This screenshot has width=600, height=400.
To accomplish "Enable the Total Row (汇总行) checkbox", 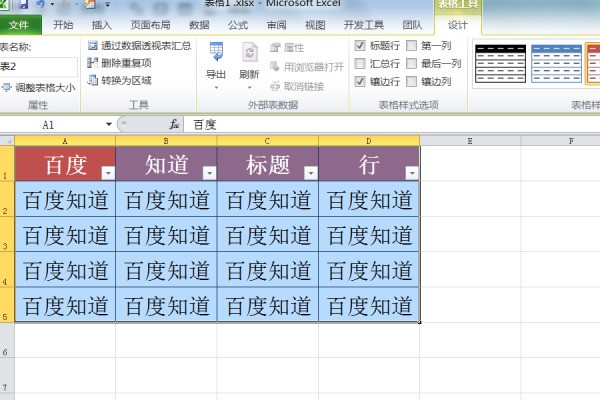I will click(x=361, y=64).
